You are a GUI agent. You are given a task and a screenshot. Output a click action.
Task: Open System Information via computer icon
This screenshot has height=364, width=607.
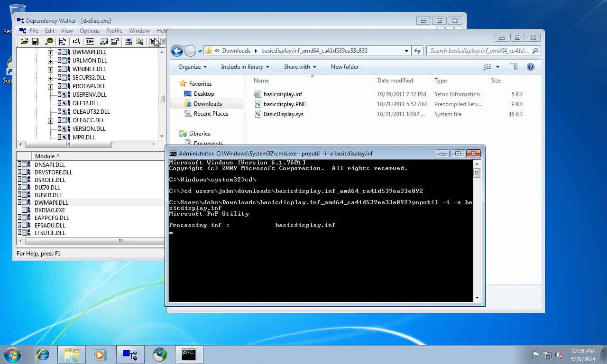pyautogui.click(x=129, y=42)
